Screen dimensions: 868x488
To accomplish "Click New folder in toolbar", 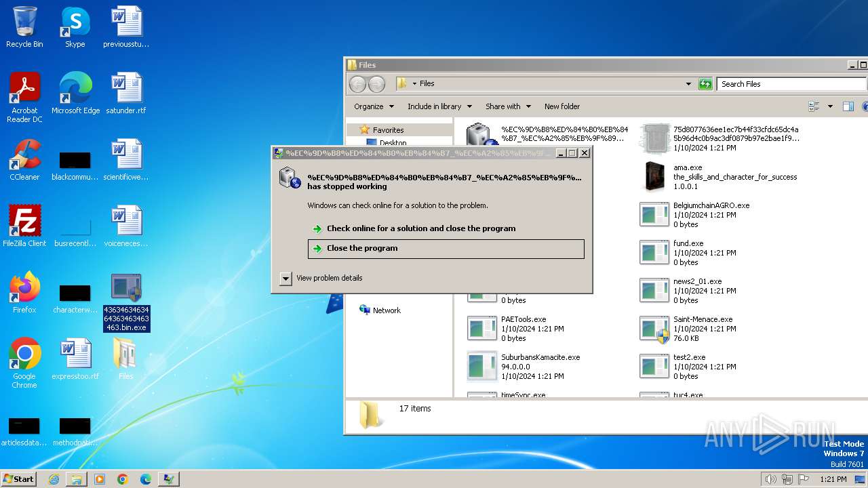I will pyautogui.click(x=562, y=106).
